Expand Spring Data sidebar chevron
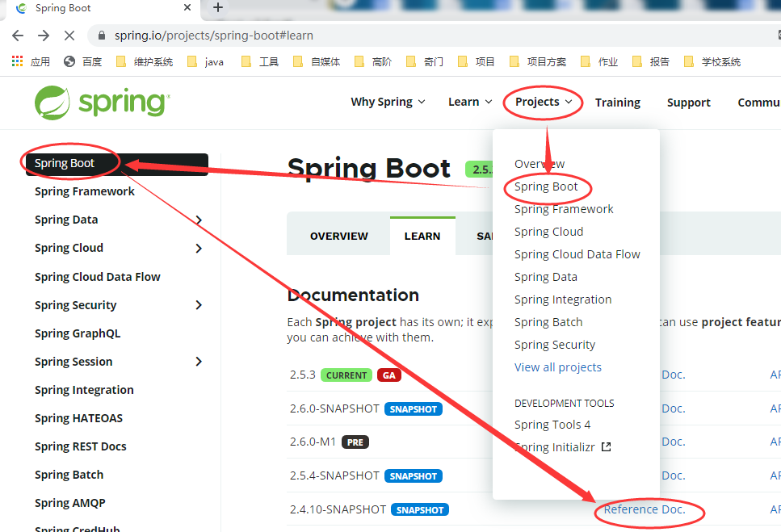Viewport: 781px width, 532px height. (x=199, y=220)
